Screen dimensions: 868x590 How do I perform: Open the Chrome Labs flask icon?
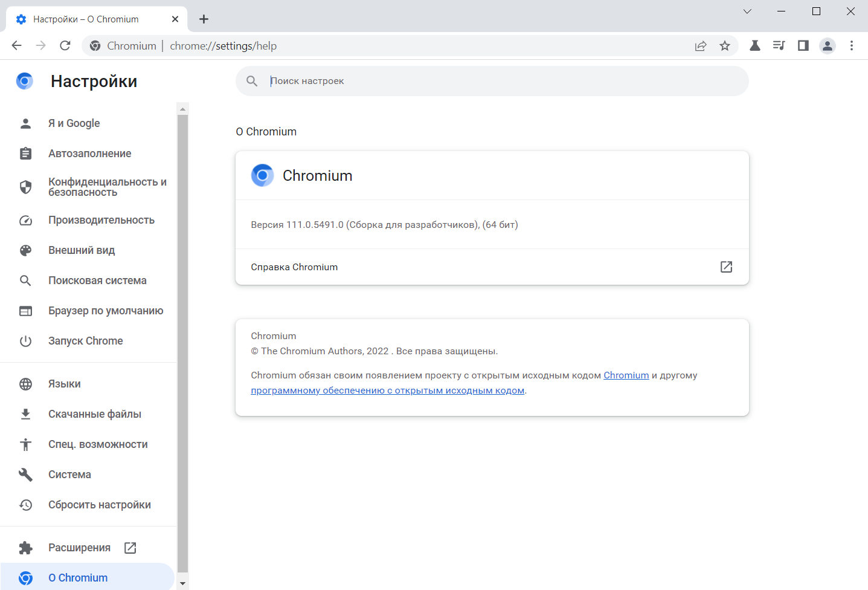coord(755,45)
